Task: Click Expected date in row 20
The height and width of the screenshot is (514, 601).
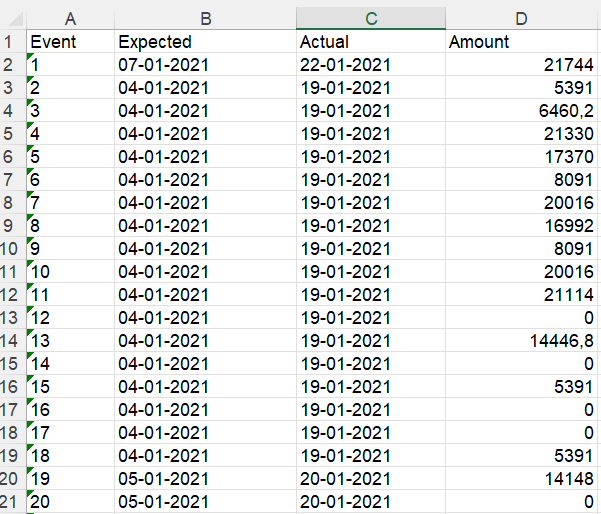Action: coord(205,478)
